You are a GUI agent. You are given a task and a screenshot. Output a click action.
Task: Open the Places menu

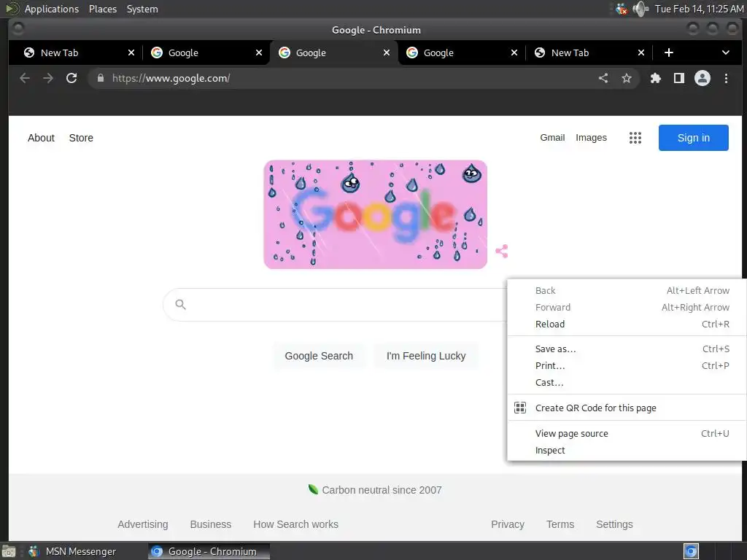[103, 9]
